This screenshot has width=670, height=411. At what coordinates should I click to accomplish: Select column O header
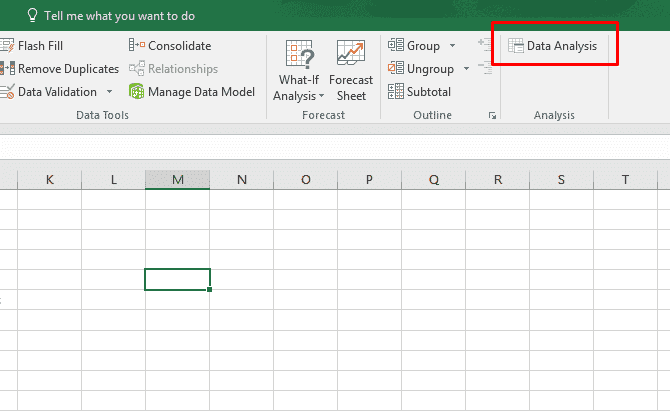click(x=306, y=179)
